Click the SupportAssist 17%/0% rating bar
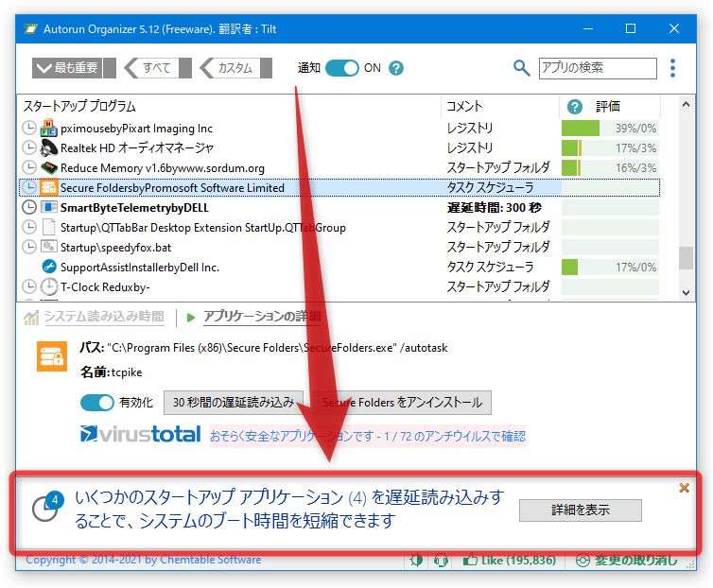Viewport: 713px width, 588px height. (x=610, y=267)
